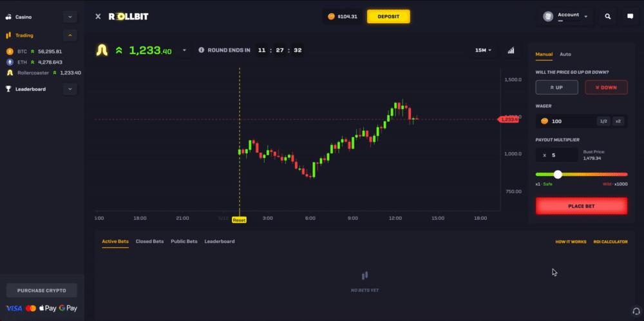Viewport: 644px width, 321px height.
Task: Click the account avatar icon
Action: [548, 17]
